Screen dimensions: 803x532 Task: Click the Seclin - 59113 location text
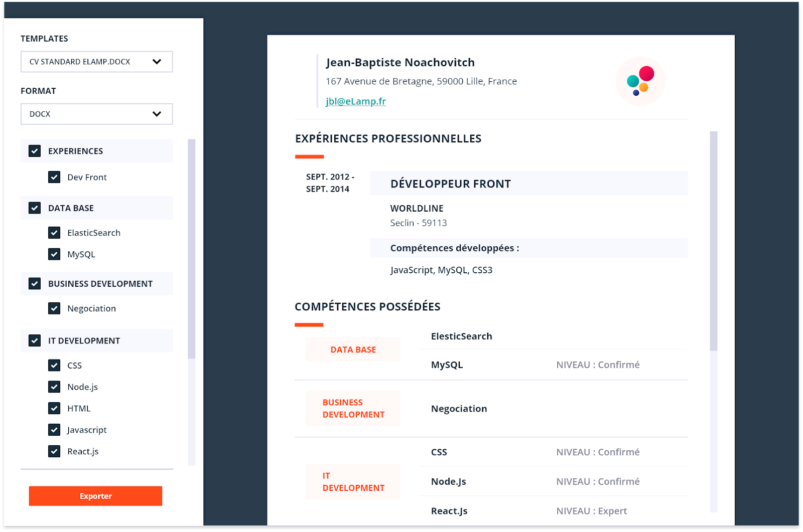(x=419, y=223)
